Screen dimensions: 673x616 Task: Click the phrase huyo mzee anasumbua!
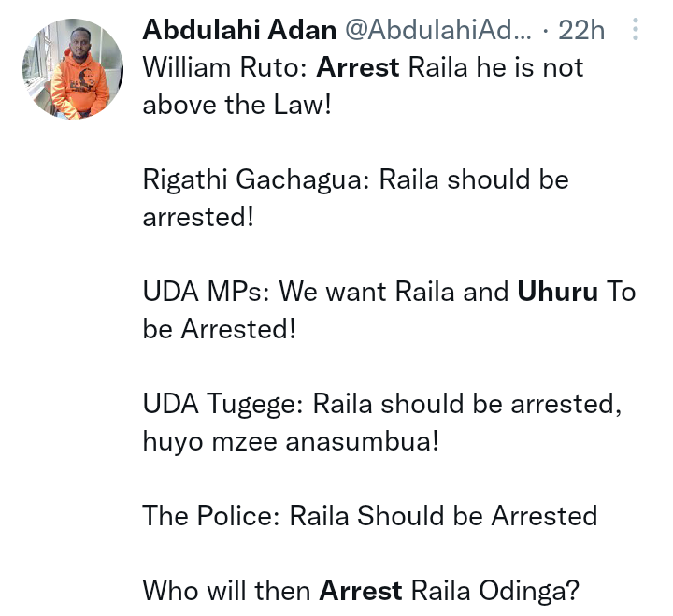[291, 441]
